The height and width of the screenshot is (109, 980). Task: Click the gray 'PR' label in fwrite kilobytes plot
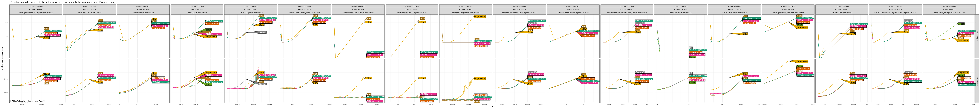click(690, 48)
